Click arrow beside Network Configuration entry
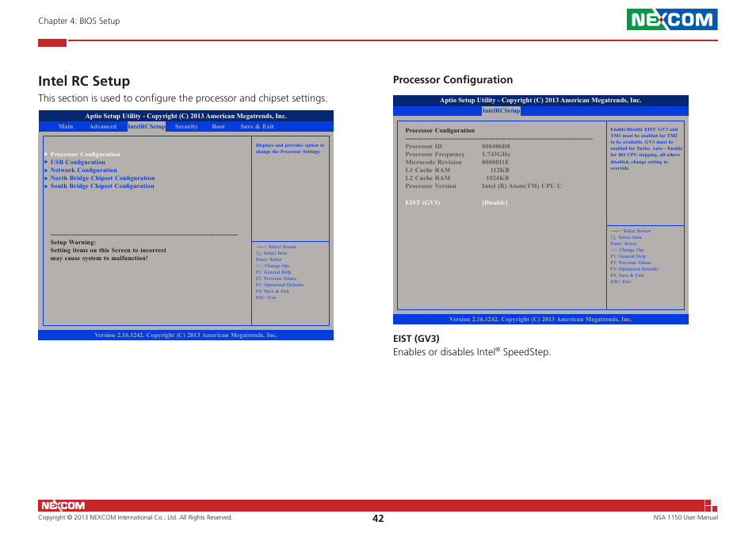The image size is (756, 533). coord(46,171)
